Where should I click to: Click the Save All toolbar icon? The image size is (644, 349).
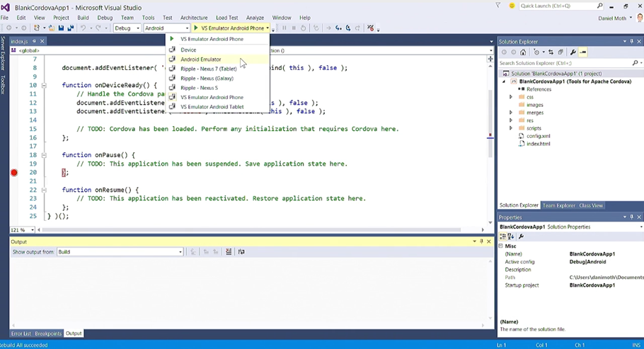point(71,28)
